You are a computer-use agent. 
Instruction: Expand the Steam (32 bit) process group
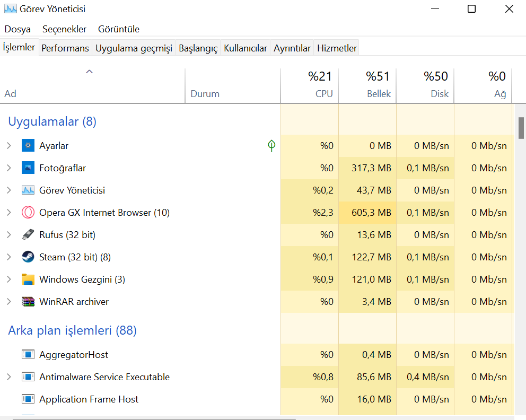tap(8, 257)
